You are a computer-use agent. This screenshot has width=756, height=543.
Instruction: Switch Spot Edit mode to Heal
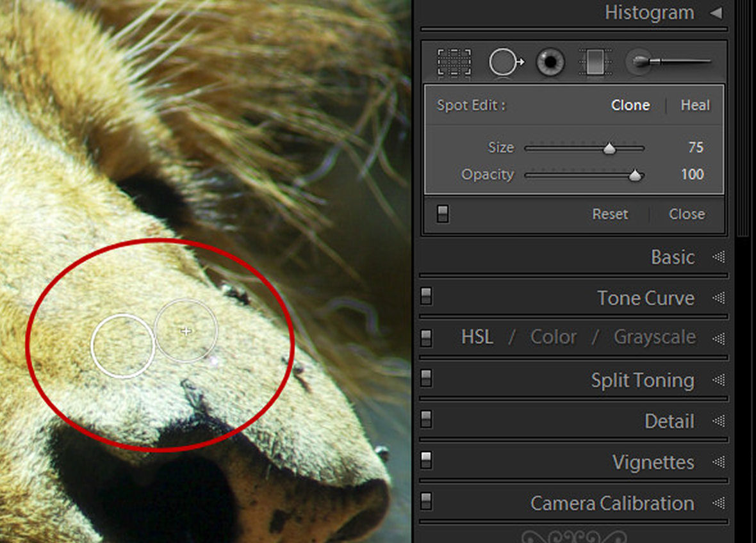(694, 105)
